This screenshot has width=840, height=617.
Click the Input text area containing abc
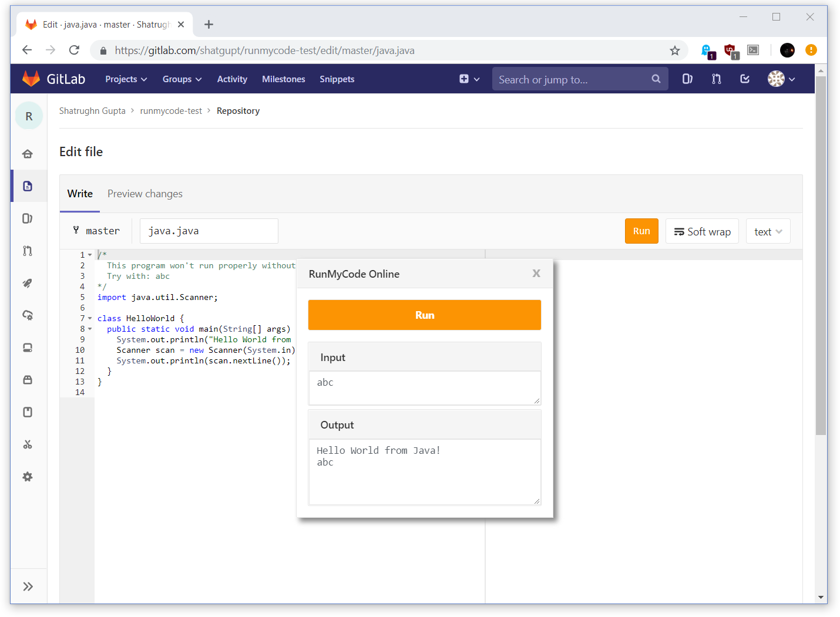tap(425, 387)
